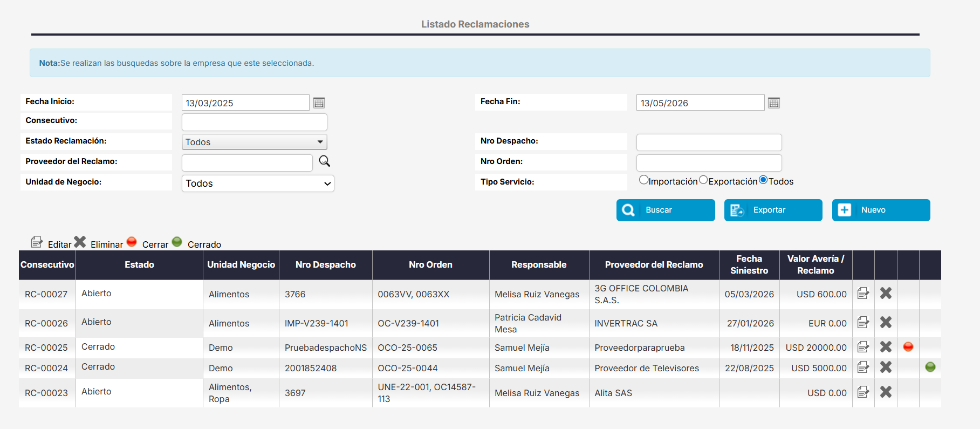Select the Todos service type radio
The height and width of the screenshot is (429, 980).
pyautogui.click(x=763, y=180)
